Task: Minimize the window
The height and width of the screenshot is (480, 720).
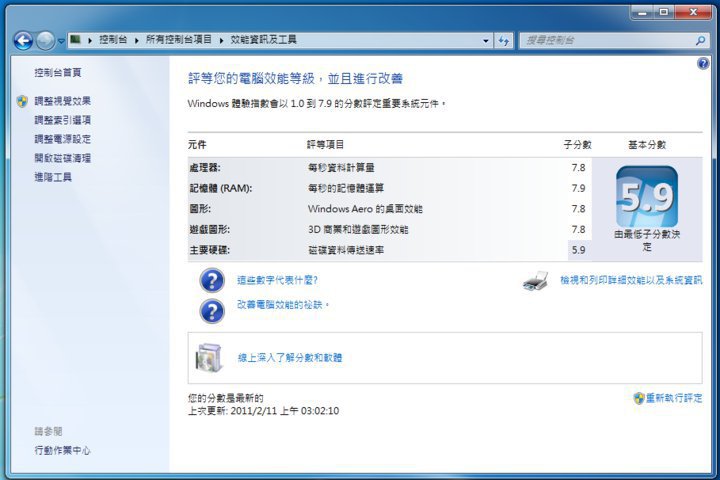Action: (x=643, y=12)
